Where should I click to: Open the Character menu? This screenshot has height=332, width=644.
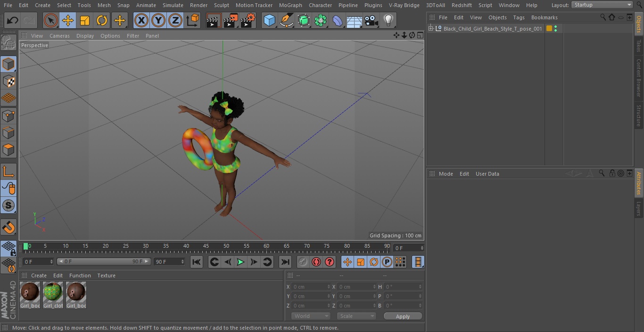click(x=321, y=5)
